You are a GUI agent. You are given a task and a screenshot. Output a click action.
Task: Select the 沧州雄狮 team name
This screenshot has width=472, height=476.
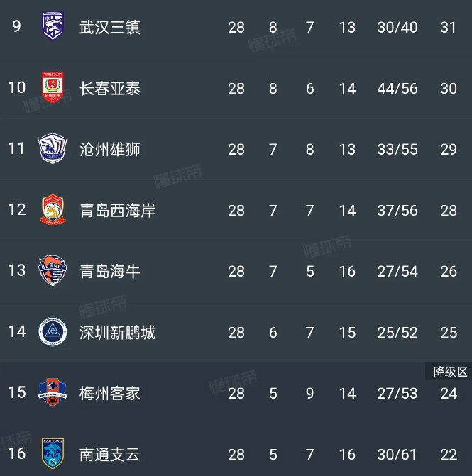(109, 150)
